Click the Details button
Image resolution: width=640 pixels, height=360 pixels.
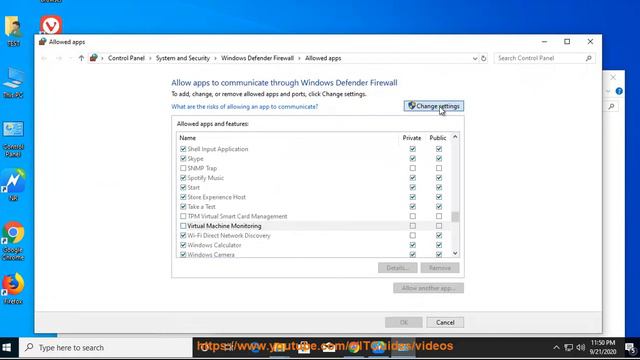pyautogui.click(x=398, y=268)
